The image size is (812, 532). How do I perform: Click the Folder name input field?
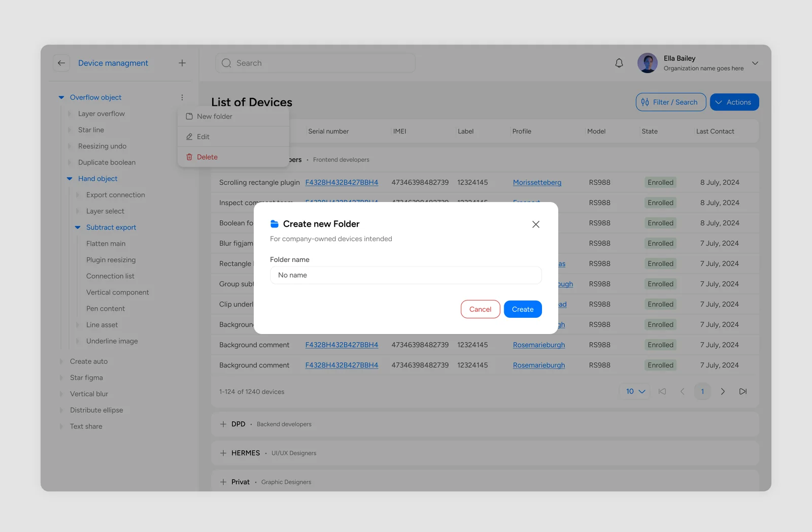click(406, 275)
